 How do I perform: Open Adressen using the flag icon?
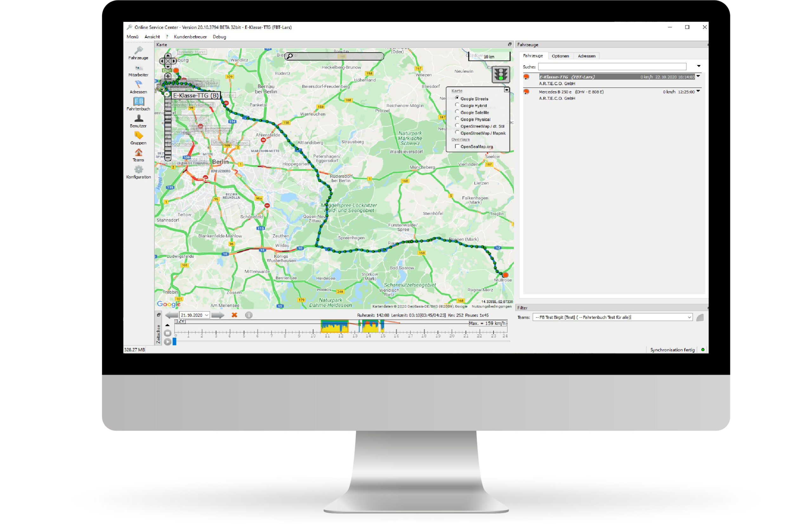coord(138,84)
